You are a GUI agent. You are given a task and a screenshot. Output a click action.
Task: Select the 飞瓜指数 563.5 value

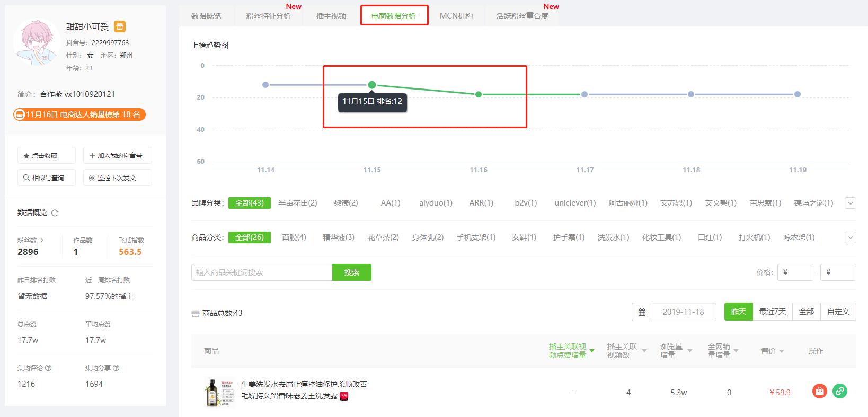click(x=130, y=252)
